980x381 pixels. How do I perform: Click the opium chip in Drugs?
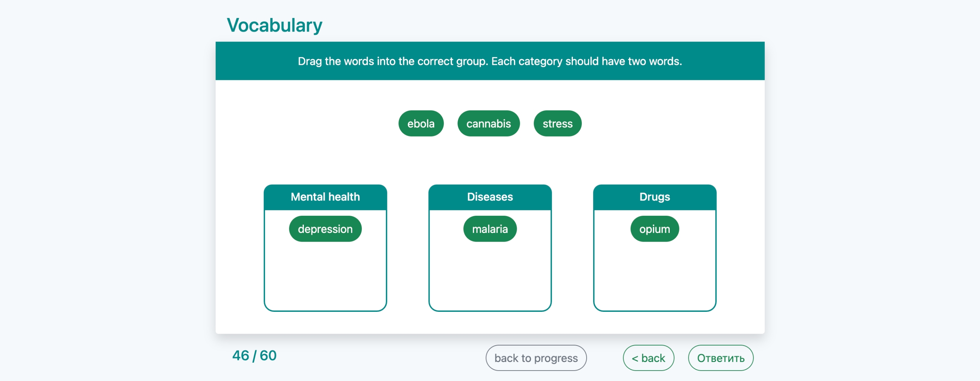click(654, 229)
